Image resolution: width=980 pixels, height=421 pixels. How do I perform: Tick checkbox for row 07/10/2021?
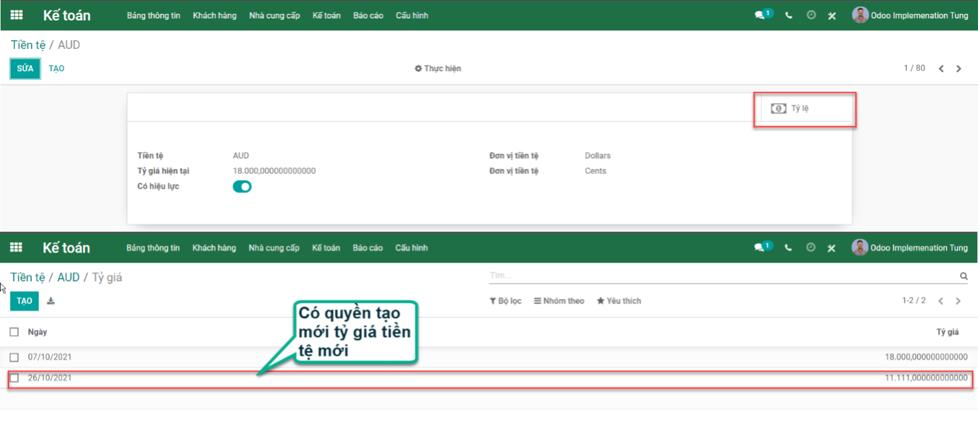point(15,357)
